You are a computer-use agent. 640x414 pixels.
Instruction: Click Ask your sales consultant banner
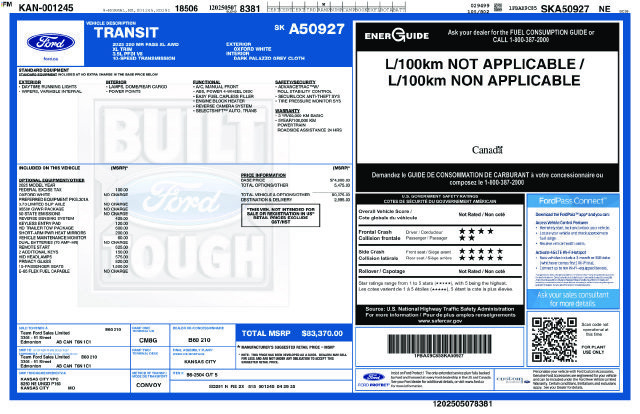click(x=573, y=299)
